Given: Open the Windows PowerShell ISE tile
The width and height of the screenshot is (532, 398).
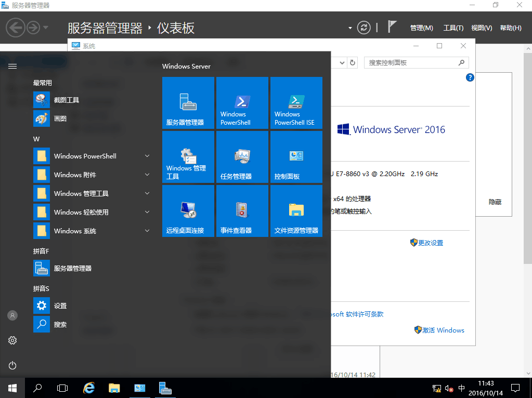Looking at the screenshot, I should tap(296, 103).
